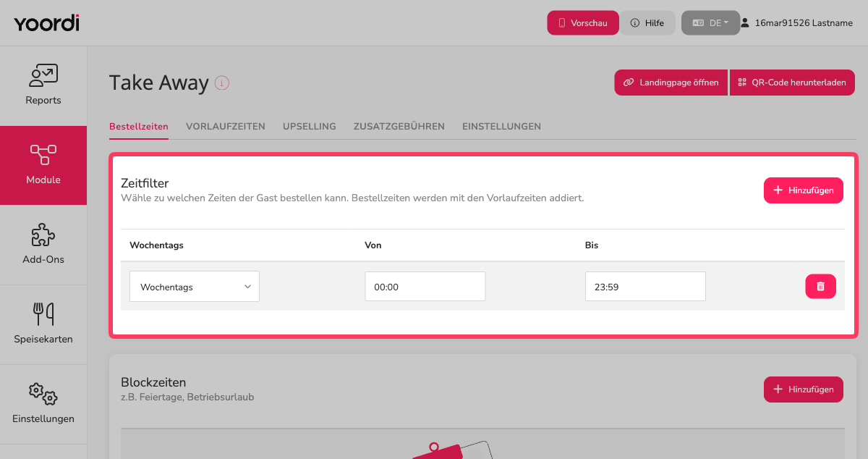Switch to the VORLAUFZEITEN tab
The width and height of the screenshot is (868, 459).
[226, 126]
